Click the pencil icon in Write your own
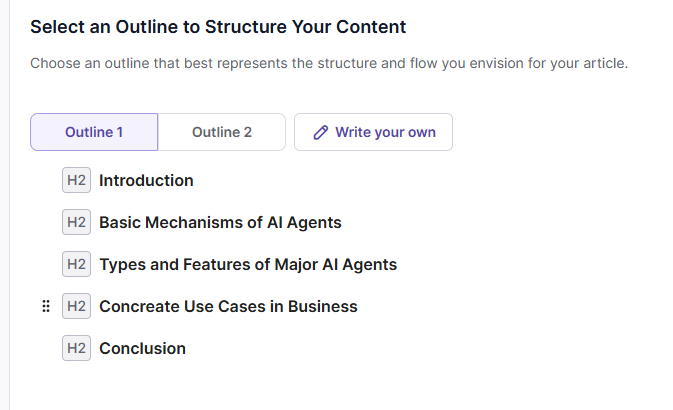 [321, 132]
